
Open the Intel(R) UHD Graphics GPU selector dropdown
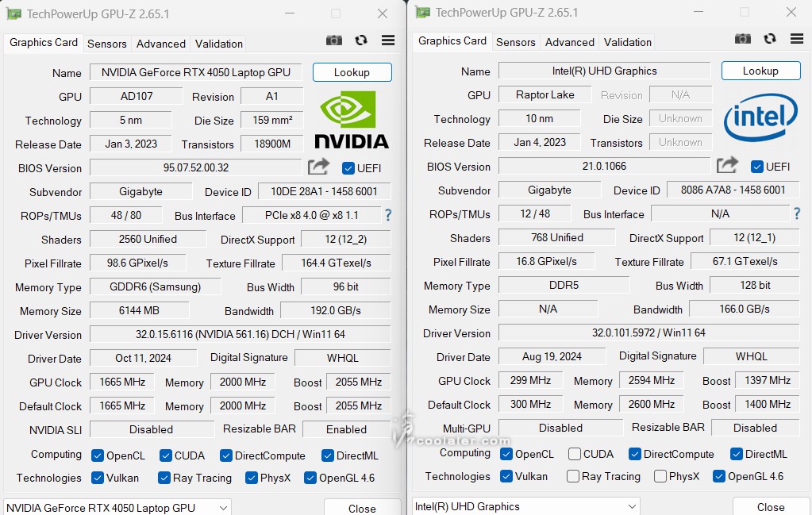click(x=525, y=506)
